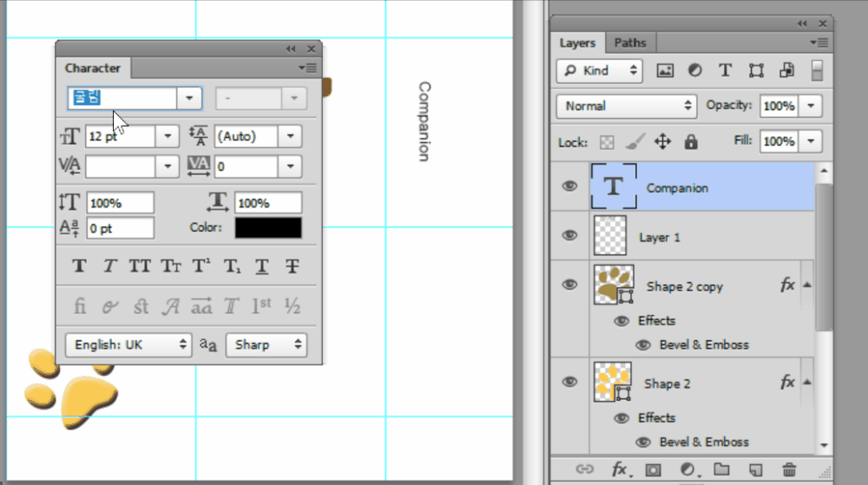Viewport: 868px width, 485px height.
Task: Toggle Effects visibility under Shape 2 copy
Action: (621, 321)
